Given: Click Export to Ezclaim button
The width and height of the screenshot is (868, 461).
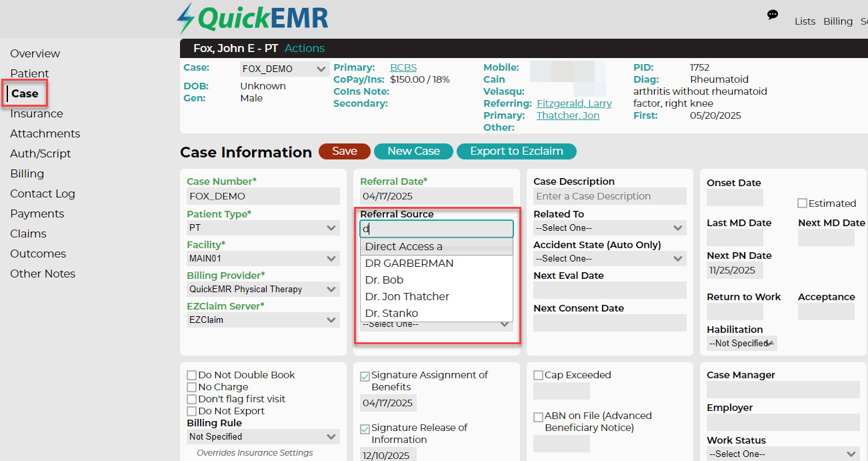Looking at the screenshot, I should click(517, 151).
